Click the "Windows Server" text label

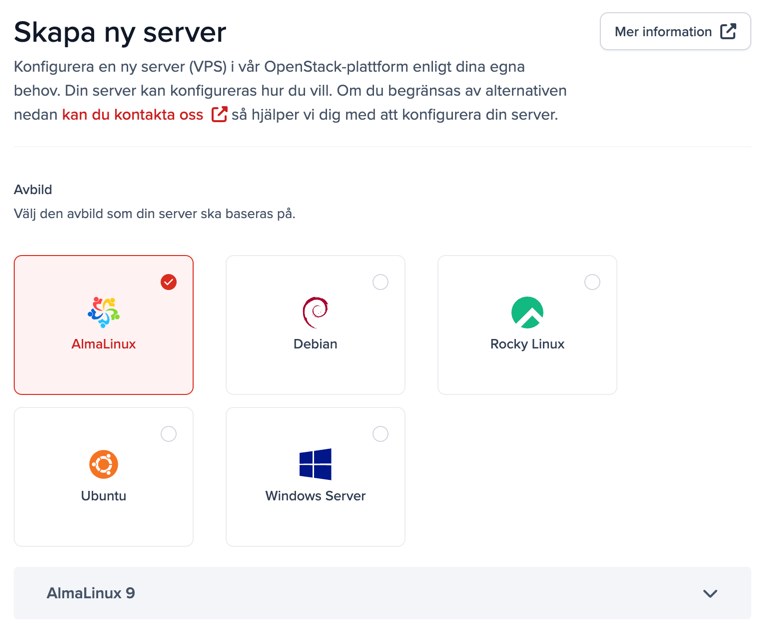[315, 496]
